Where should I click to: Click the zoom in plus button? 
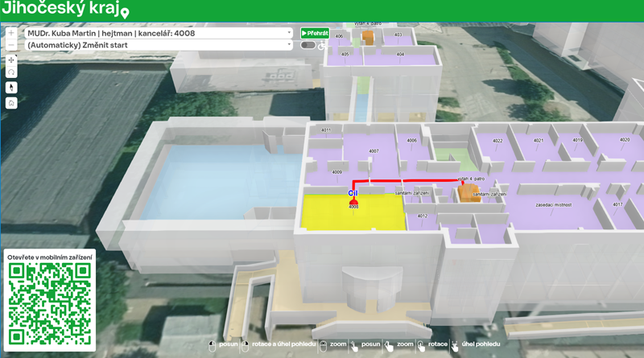11,34
